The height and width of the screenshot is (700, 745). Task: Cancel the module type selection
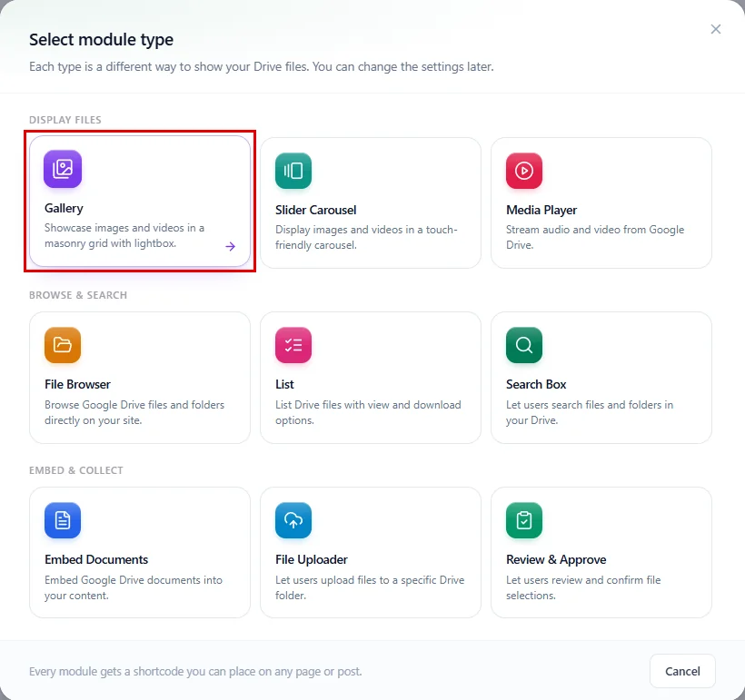(x=682, y=671)
